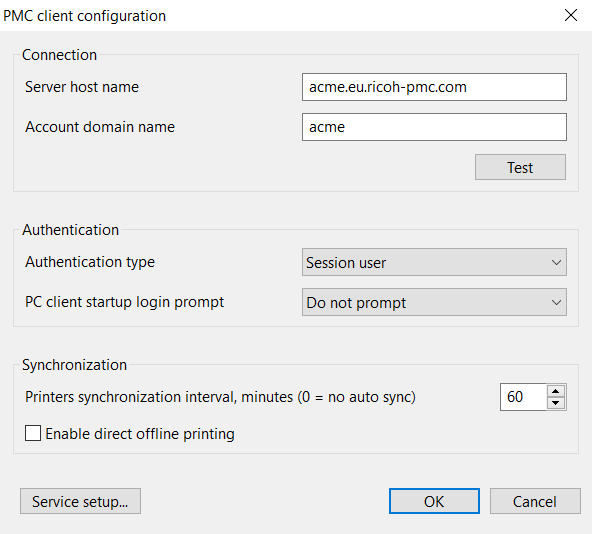This screenshot has height=534, width=592.
Task: Close the PMC client configuration window
Action: [570, 15]
